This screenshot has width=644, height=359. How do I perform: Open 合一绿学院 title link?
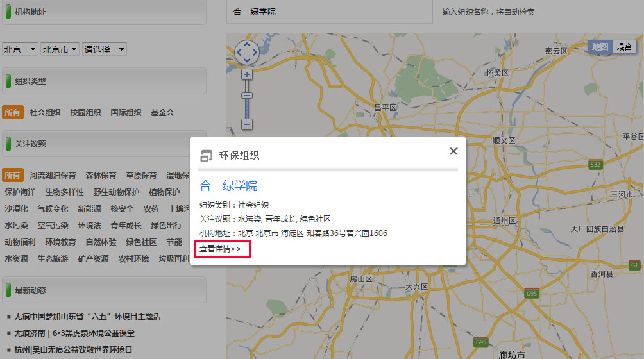228,186
